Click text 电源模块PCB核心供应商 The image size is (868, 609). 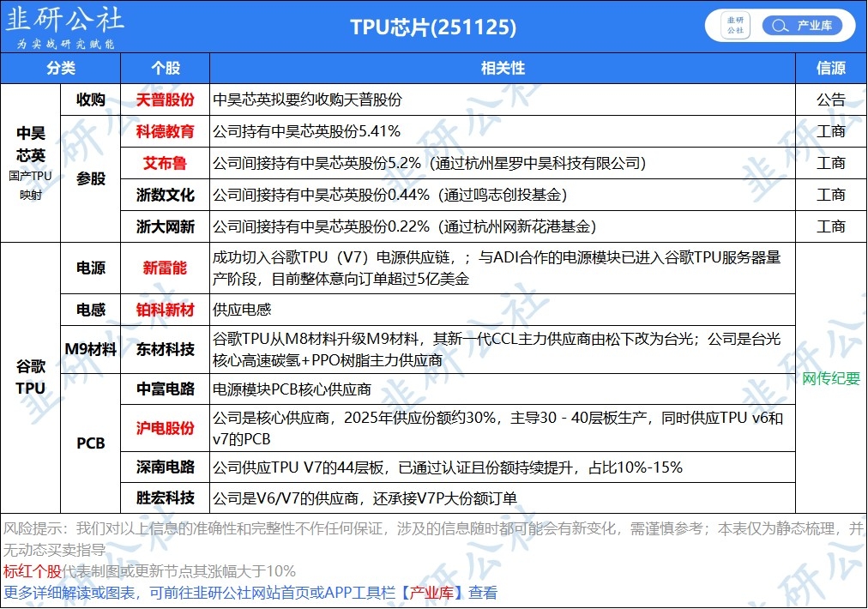(292, 389)
